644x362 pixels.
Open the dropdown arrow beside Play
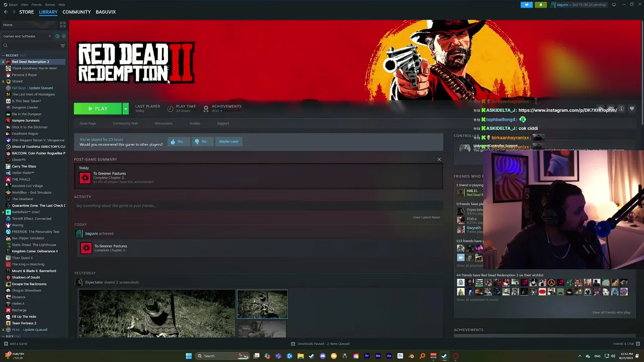125,109
